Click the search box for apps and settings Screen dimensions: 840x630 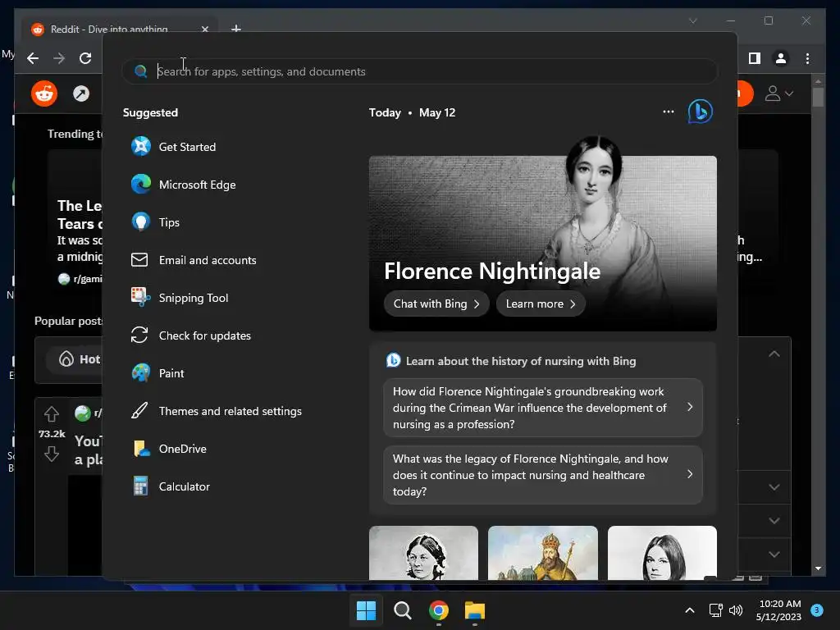coord(419,71)
